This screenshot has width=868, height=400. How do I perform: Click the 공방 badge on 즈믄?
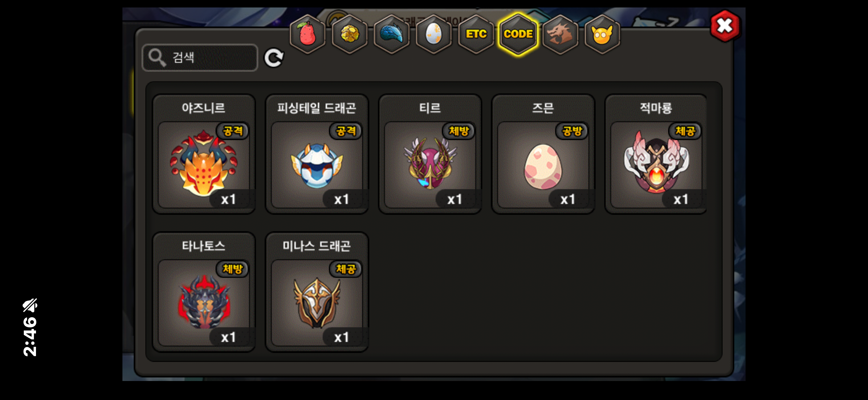(x=572, y=131)
